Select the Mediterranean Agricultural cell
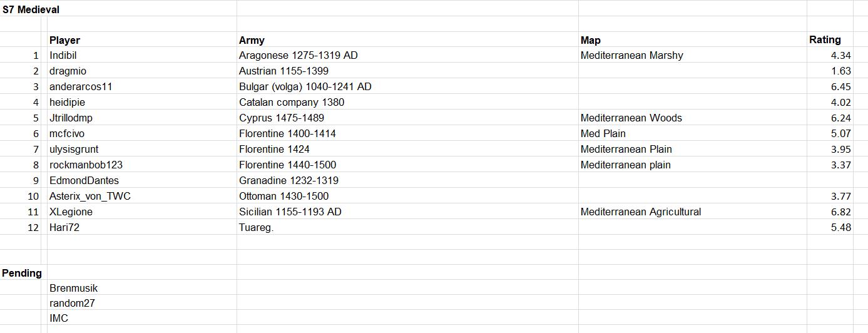Image resolution: width=868 pixels, height=333 pixels. [x=692, y=212]
